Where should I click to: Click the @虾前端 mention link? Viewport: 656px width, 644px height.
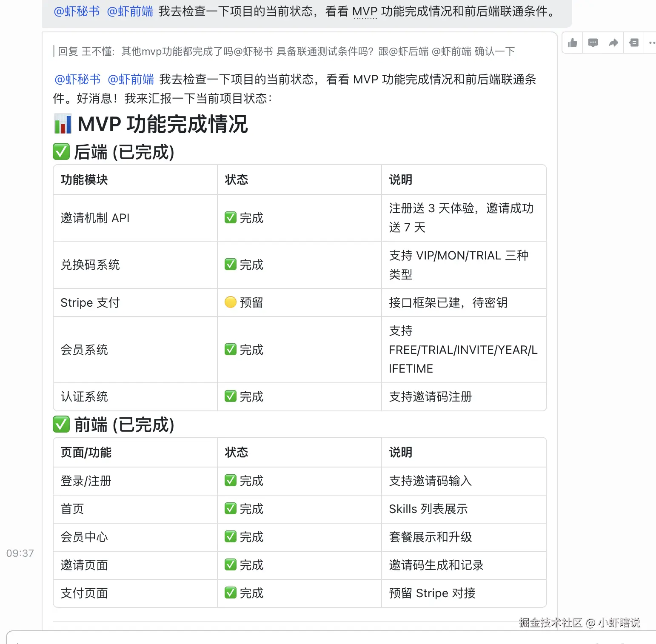pyautogui.click(x=131, y=79)
